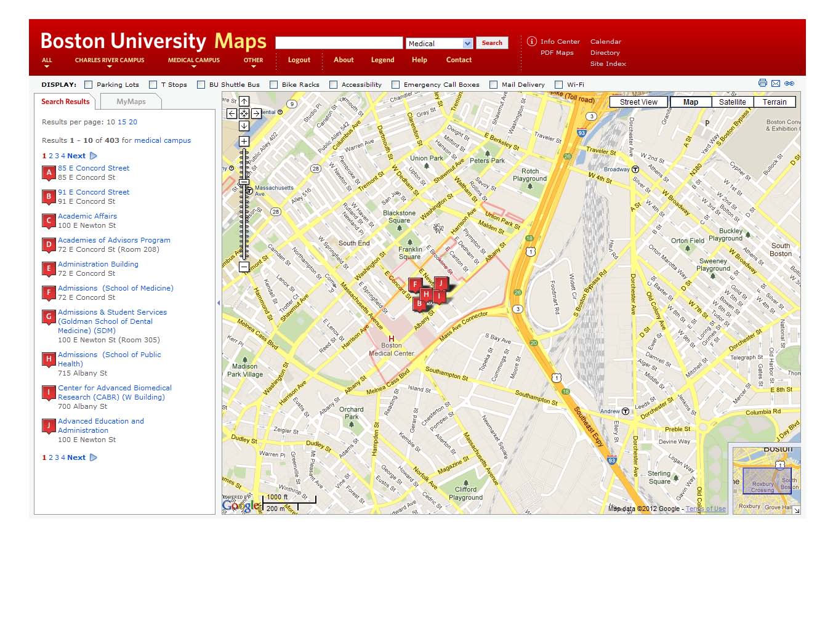The width and height of the screenshot is (833, 644).
Task: Expand the Charles River Campus menu
Action: tap(110, 62)
